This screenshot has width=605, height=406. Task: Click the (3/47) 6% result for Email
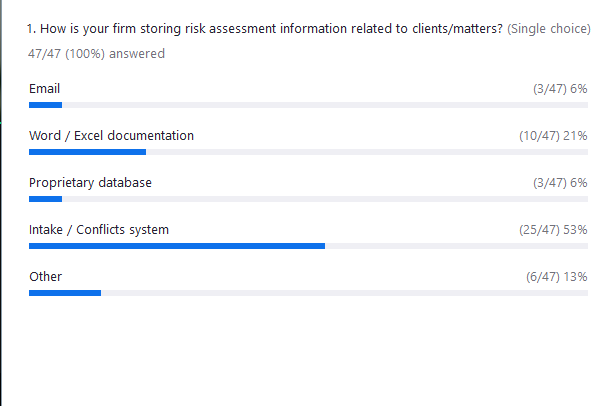tap(560, 89)
